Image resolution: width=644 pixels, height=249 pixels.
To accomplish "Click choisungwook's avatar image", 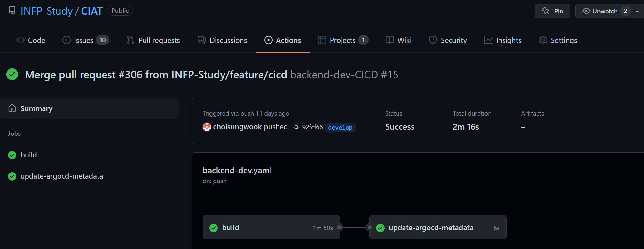I will [207, 127].
